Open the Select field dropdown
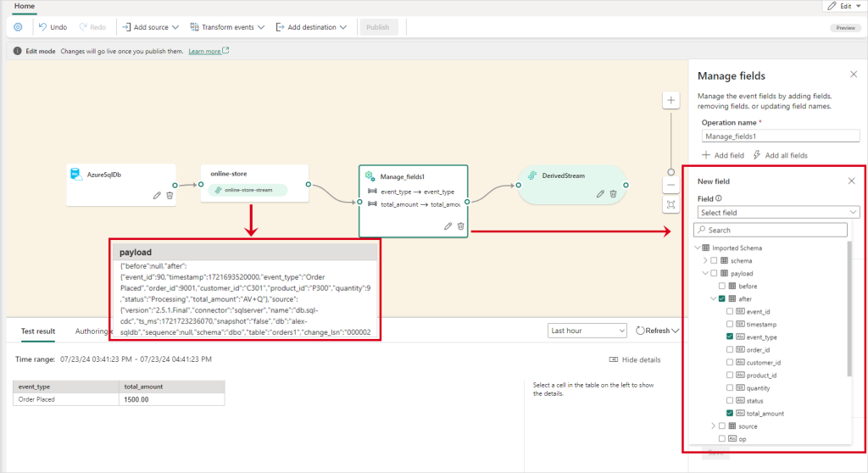Screen dimensions: 868x473 click(778, 212)
